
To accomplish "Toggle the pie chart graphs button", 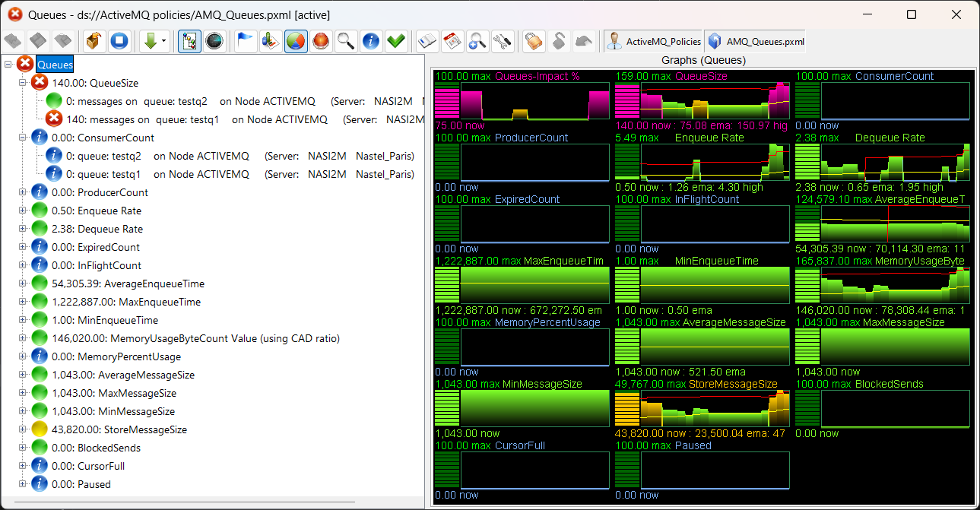I will [x=296, y=41].
